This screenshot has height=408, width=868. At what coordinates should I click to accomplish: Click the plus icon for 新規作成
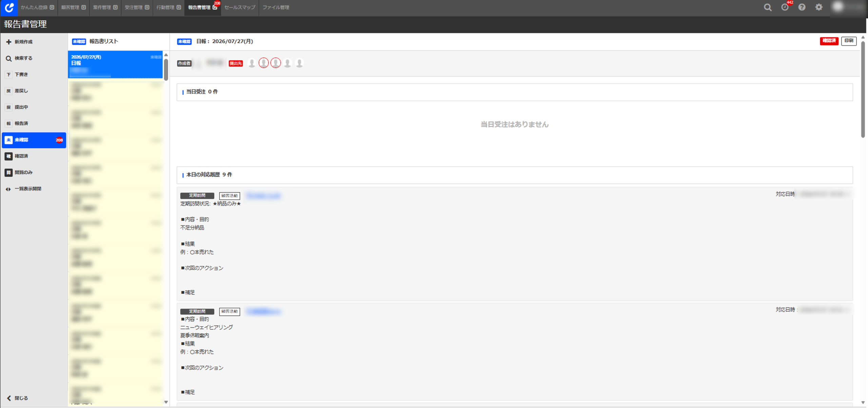(8, 42)
